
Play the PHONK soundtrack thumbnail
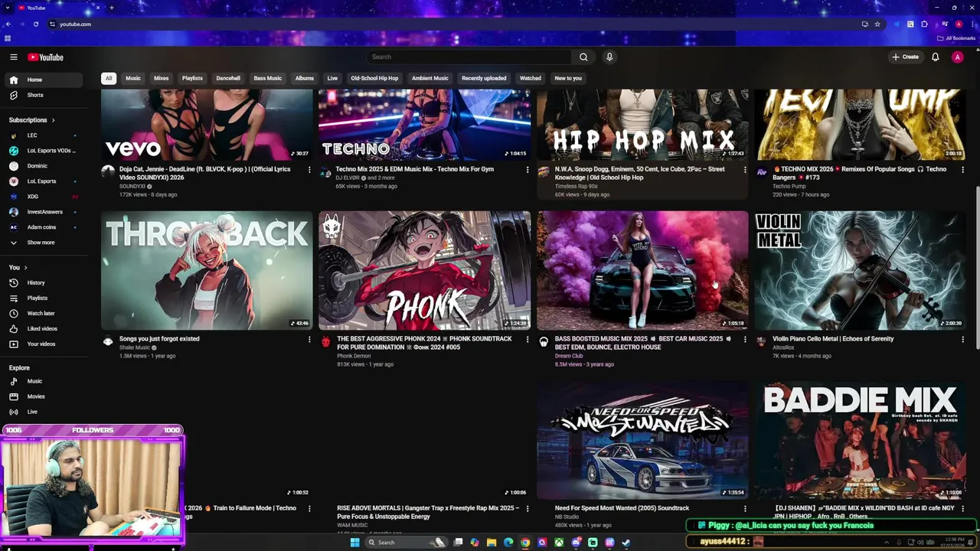point(424,271)
